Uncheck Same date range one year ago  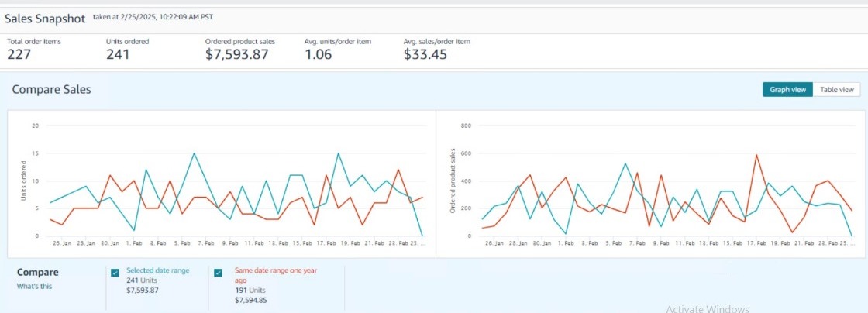point(218,273)
